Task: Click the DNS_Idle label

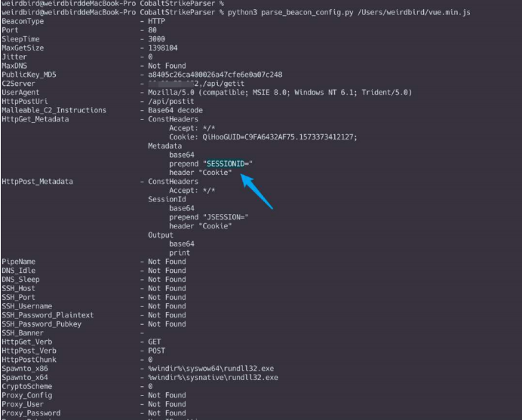Action: pos(19,271)
